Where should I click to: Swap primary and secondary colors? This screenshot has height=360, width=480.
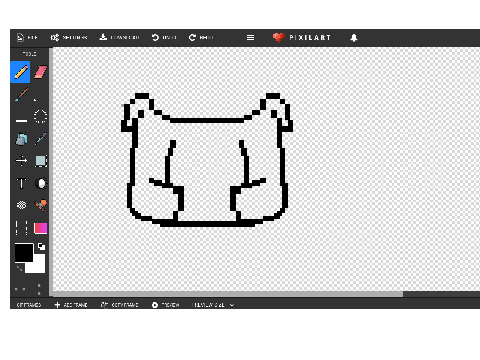point(41,247)
